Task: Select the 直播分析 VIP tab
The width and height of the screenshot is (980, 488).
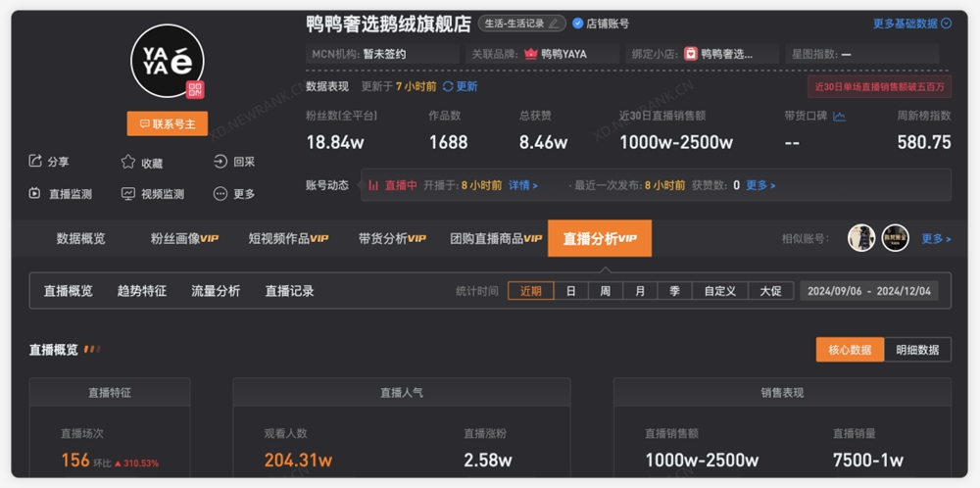Action: point(600,238)
